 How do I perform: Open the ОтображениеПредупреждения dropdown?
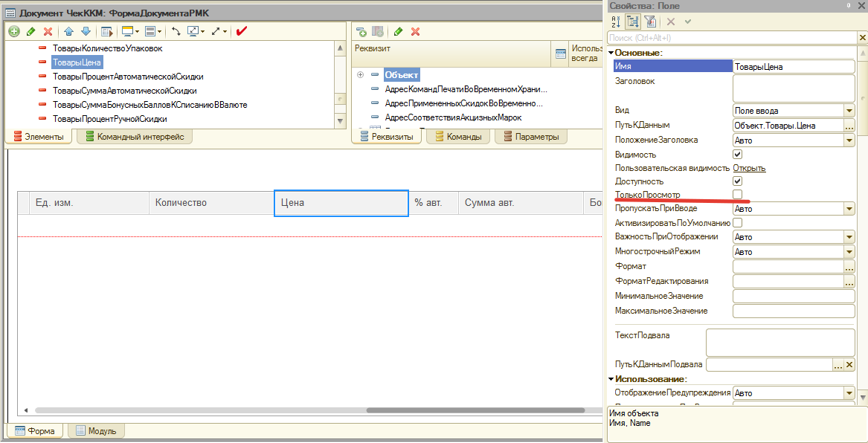849,393
